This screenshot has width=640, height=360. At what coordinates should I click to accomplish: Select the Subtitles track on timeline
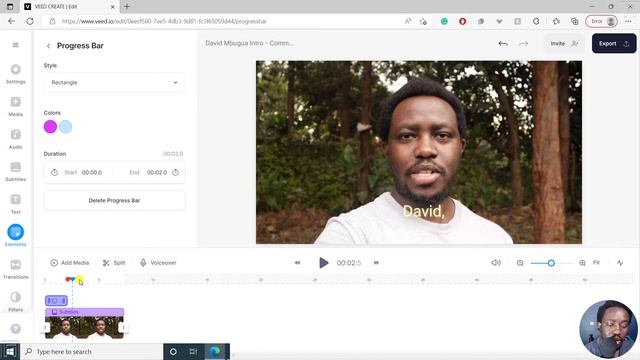click(84, 312)
